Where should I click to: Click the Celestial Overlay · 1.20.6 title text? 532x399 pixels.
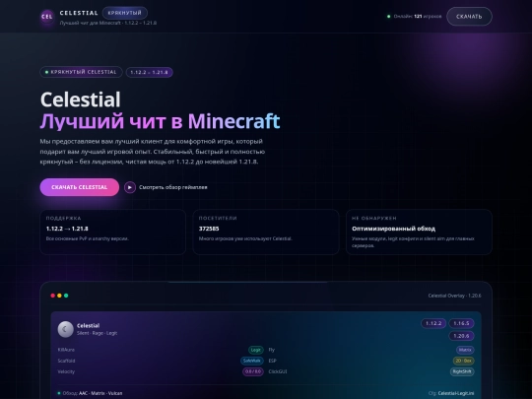tap(454, 296)
